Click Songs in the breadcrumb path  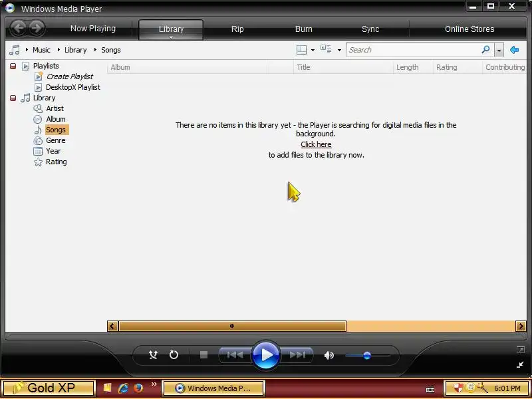coord(111,50)
